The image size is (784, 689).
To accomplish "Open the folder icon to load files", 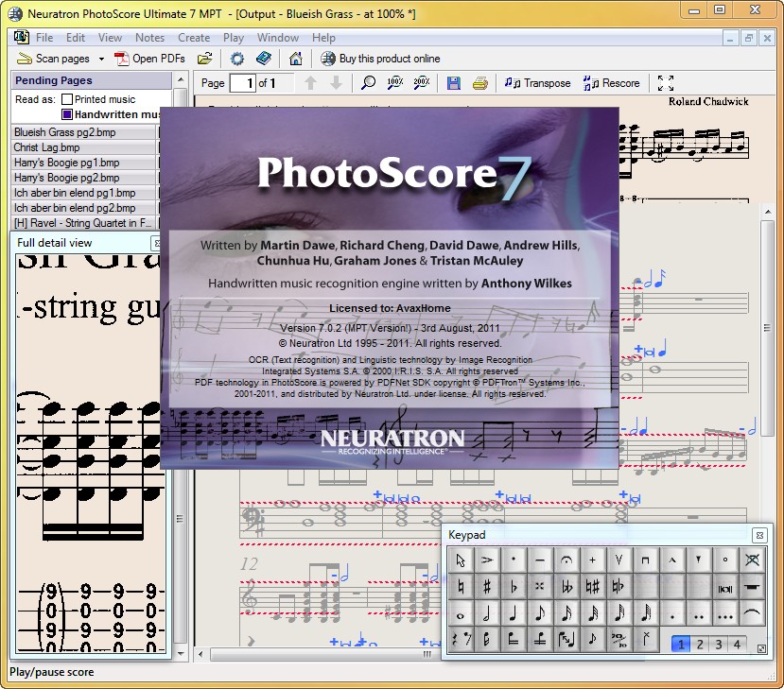I will tap(204, 59).
